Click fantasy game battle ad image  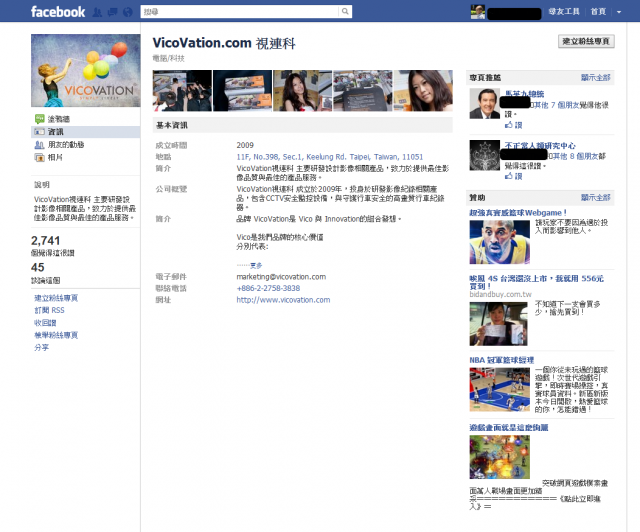pyautogui.click(x=500, y=457)
